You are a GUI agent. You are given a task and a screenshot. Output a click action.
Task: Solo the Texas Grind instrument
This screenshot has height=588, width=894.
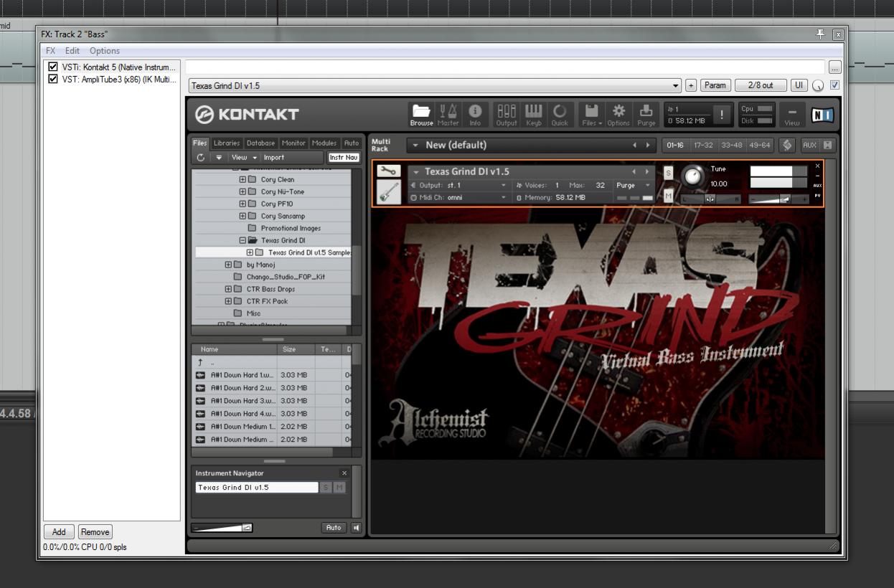click(x=668, y=173)
